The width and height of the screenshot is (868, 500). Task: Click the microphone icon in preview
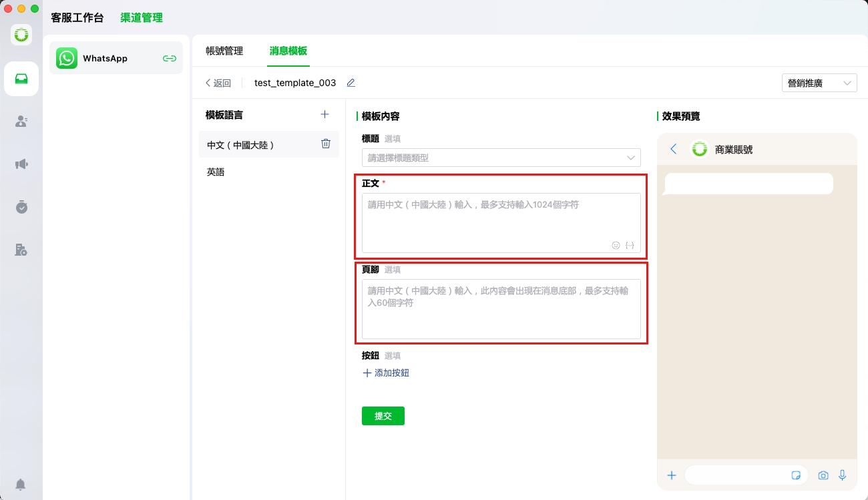[x=843, y=475]
